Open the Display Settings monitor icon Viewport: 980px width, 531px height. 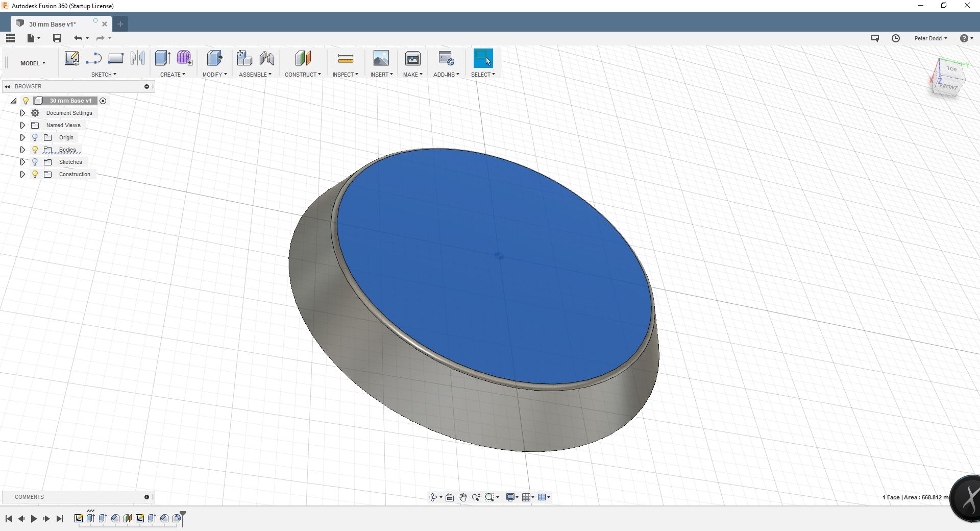pos(510,497)
